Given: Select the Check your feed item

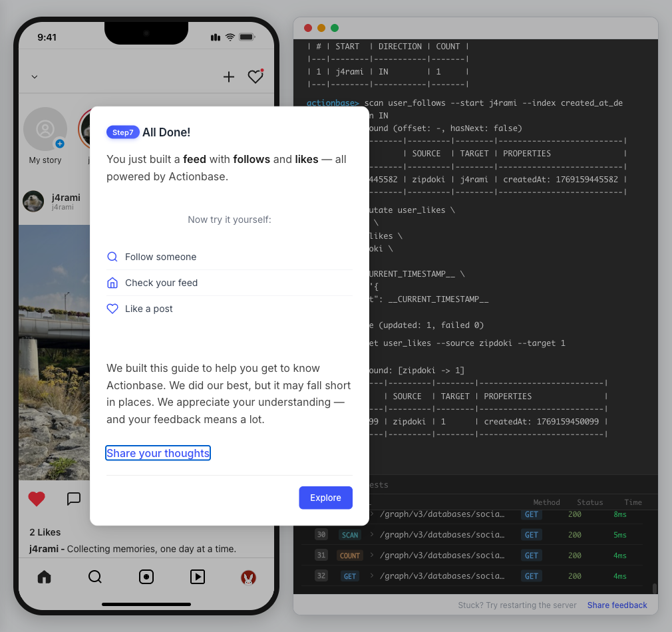Looking at the screenshot, I should tap(161, 283).
